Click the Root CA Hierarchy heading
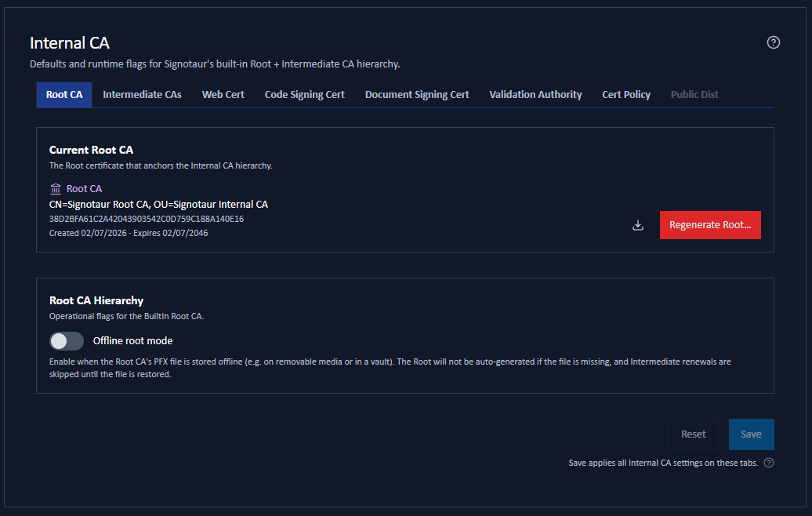Image resolution: width=812 pixels, height=516 pixels. click(96, 300)
